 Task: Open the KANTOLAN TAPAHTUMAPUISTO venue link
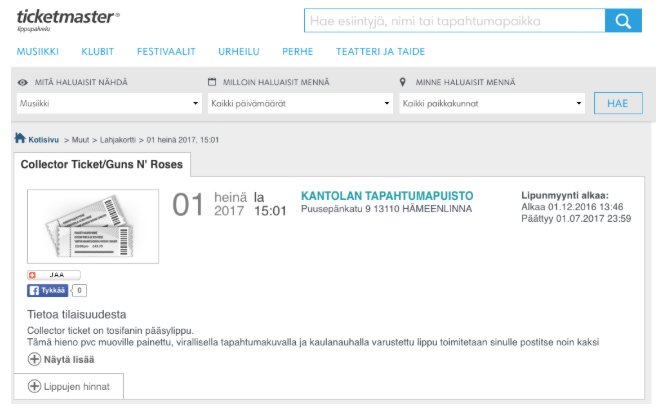[x=387, y=196]
